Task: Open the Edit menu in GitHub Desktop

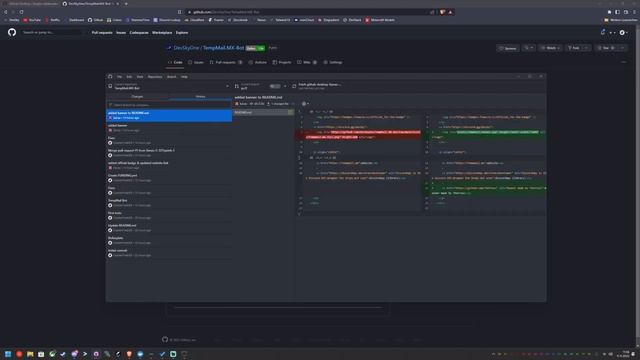Action: pyautogui.click(x=129, y=77)
